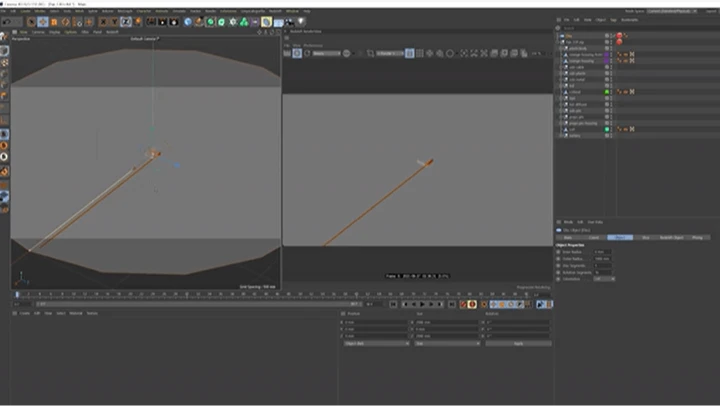Toggle visibility dots of Disc object
This screenshot has height=406, width=720.
pos(612,36)
